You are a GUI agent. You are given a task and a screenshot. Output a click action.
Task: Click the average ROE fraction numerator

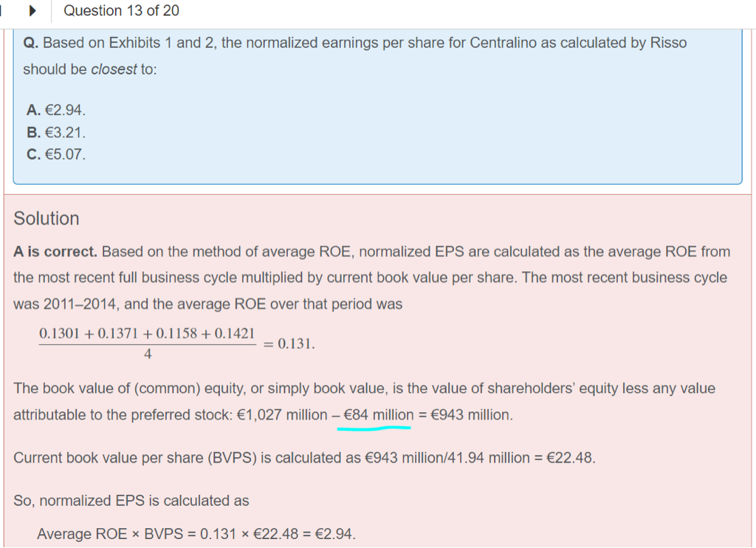click(147, 334)
